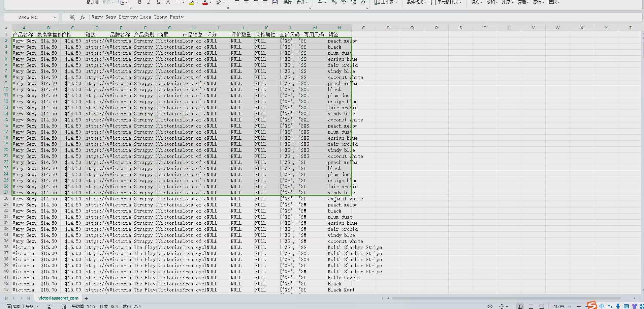This screenshot has width=644, height=309.
Task: Click the insert function fx icon
Action: (x=83, y=17)
